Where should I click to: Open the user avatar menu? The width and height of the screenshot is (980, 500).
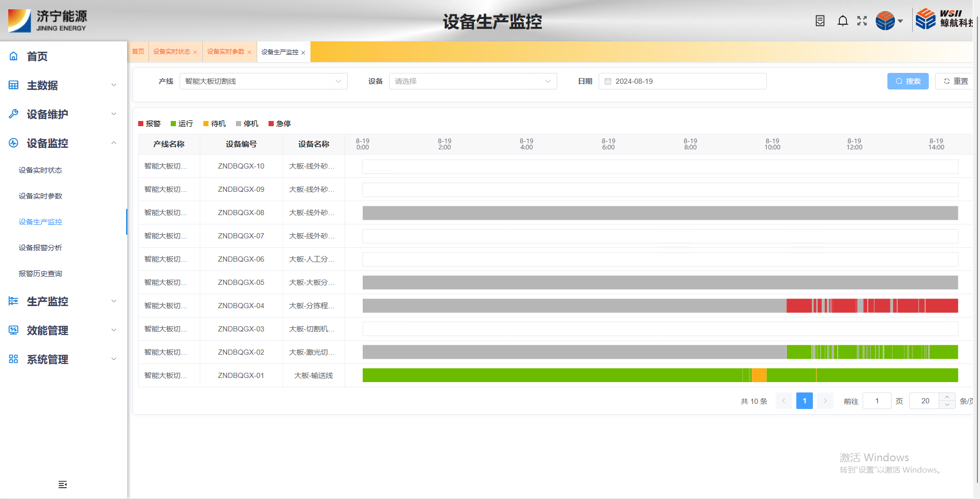[889, 21]
